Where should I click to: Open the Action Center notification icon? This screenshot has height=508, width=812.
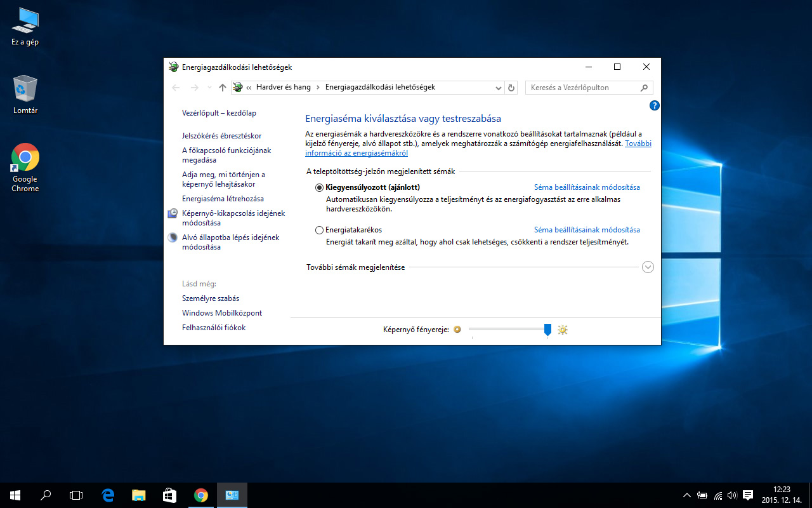click(x=748, y=495)
